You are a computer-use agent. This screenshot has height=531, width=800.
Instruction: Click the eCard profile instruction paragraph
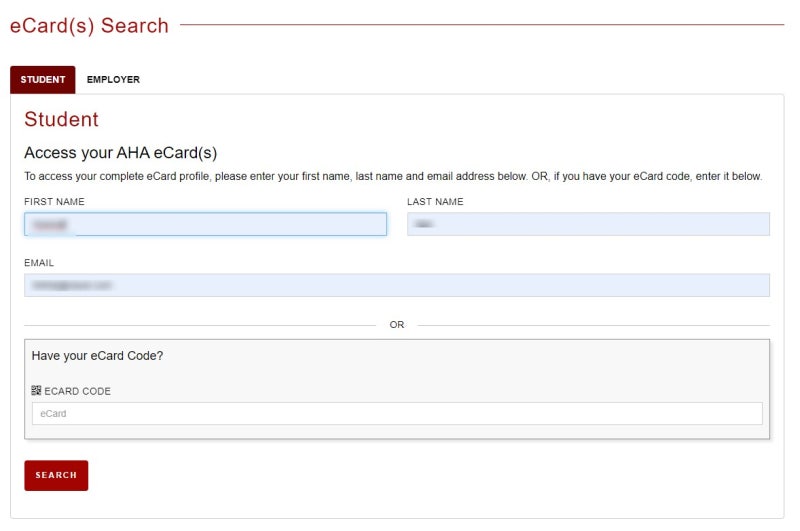point(393,177)
